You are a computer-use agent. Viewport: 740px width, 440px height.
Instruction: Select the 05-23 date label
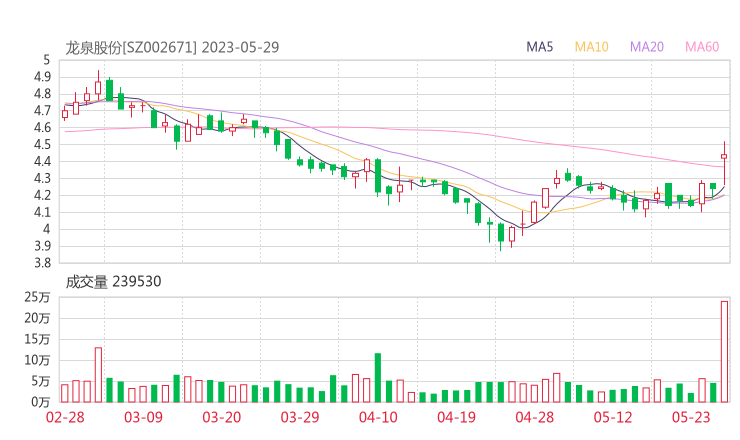point(690,417)
